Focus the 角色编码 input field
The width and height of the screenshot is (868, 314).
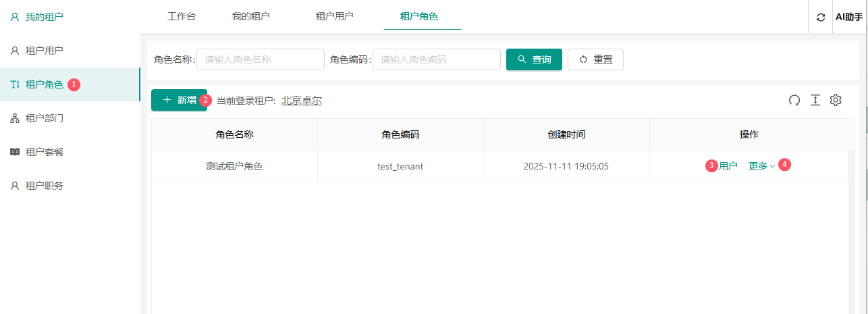pos(436,59)
